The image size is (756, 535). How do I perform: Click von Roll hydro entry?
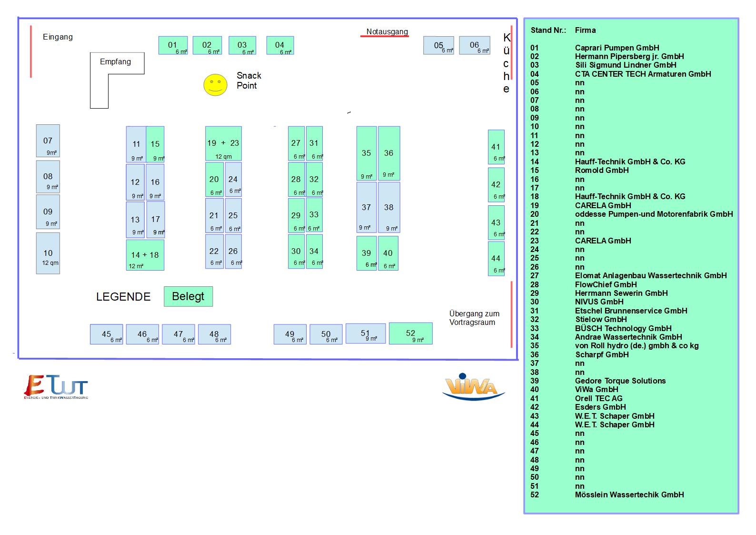[x=637, y=346]
